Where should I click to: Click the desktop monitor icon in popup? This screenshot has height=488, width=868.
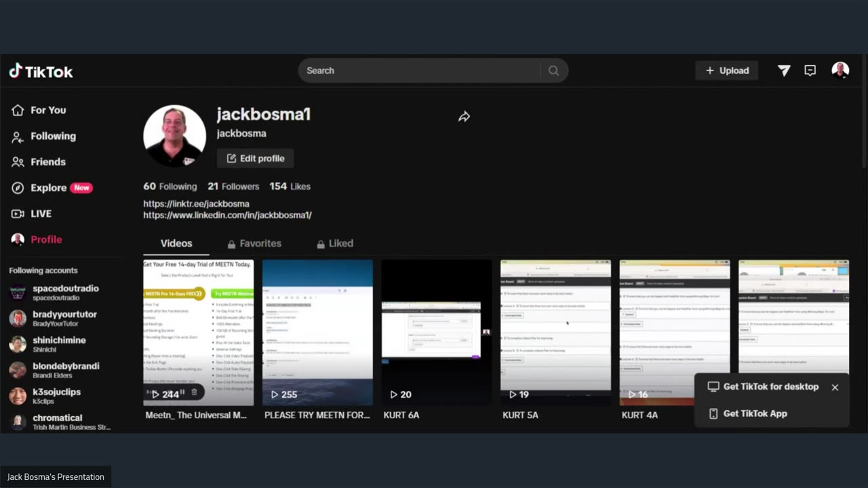click(x=713, y=386)
